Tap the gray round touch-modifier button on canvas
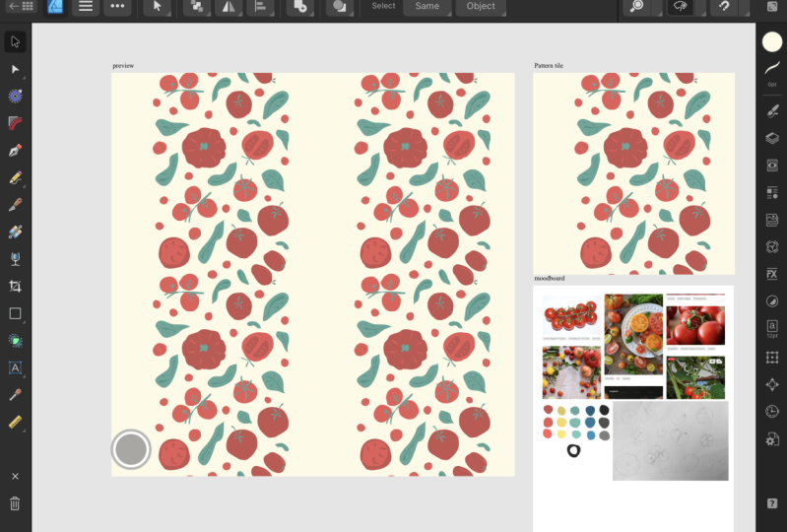This screenshot has width=787, height=532. click(130, 449)
